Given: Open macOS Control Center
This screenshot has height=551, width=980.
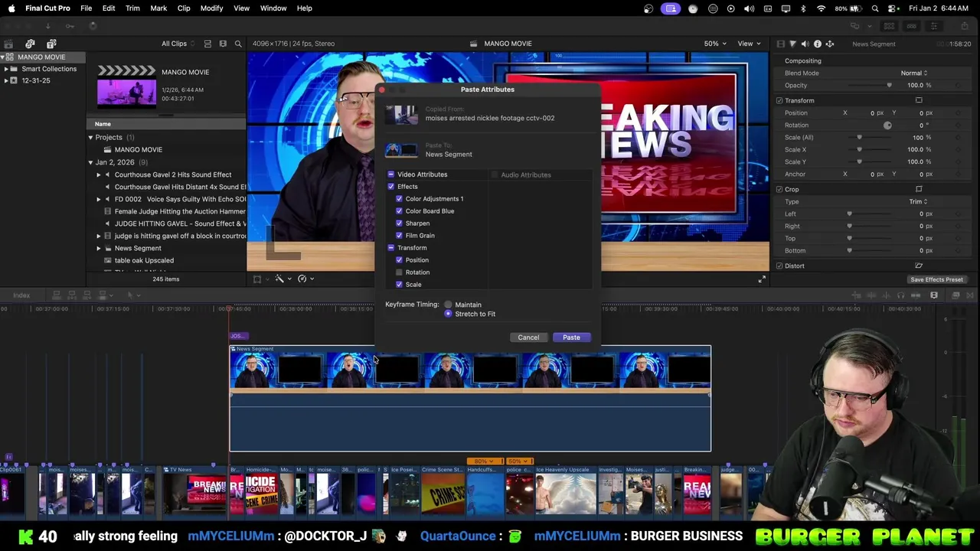Looking at the screenshot, I should pos(893,8).
